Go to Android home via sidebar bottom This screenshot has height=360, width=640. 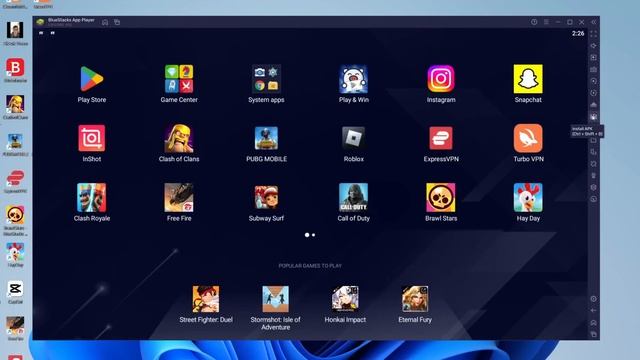point(593,322)
